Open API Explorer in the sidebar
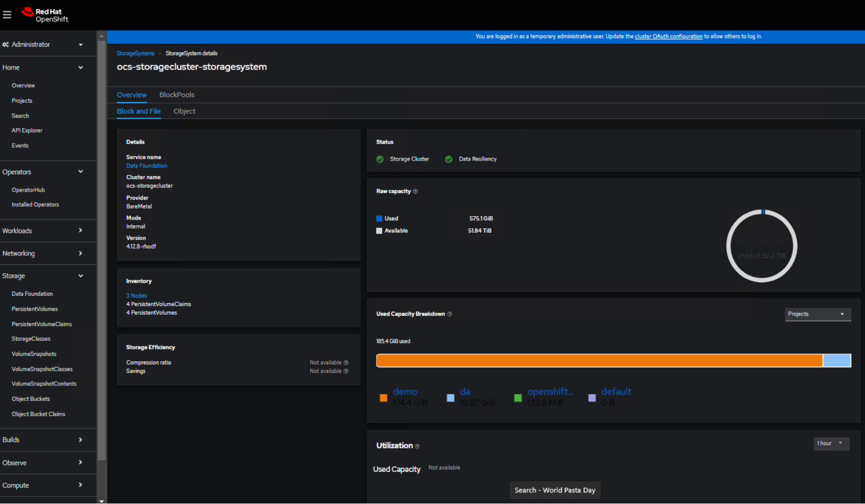Image resolution: width=865 pixels, height=504 pixels. pos(27,131)
